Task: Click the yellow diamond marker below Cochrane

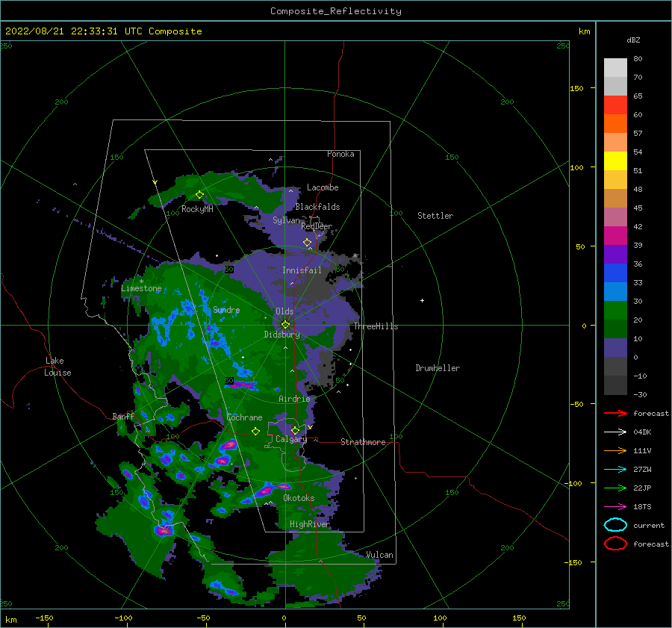Action: point(255,431)
